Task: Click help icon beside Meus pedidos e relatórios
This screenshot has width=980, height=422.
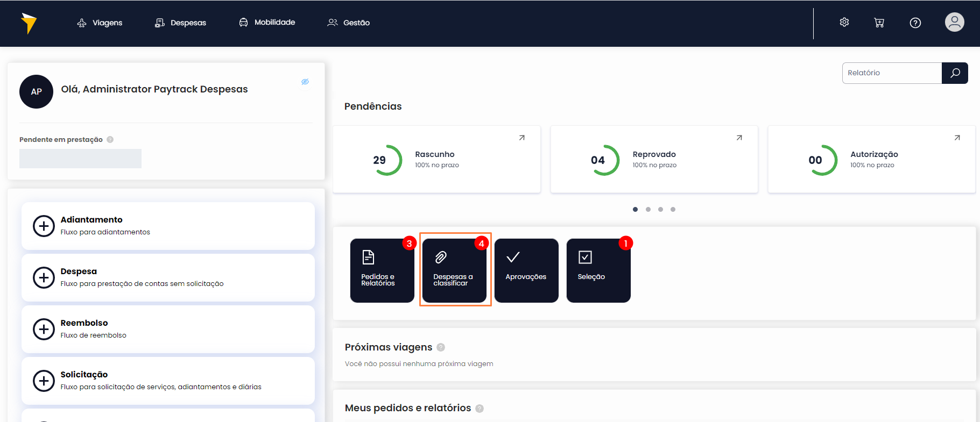Action: 480,409
